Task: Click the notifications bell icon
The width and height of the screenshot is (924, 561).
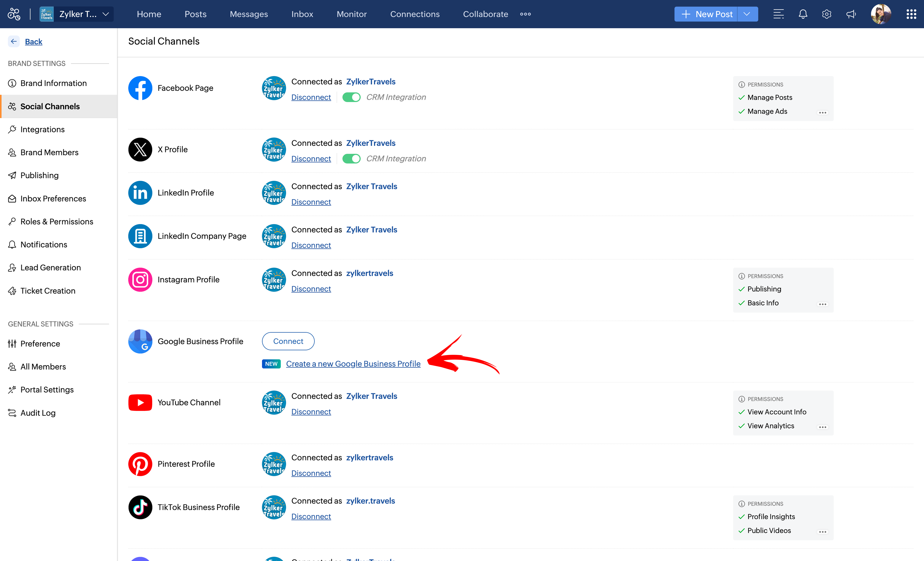Action: (x=803, y=14)
